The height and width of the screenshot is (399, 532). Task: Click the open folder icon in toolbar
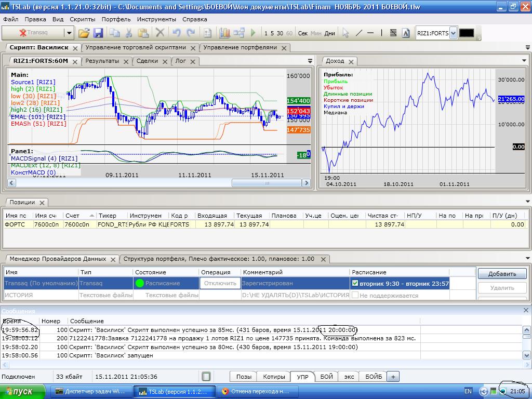tap(84, 33)
